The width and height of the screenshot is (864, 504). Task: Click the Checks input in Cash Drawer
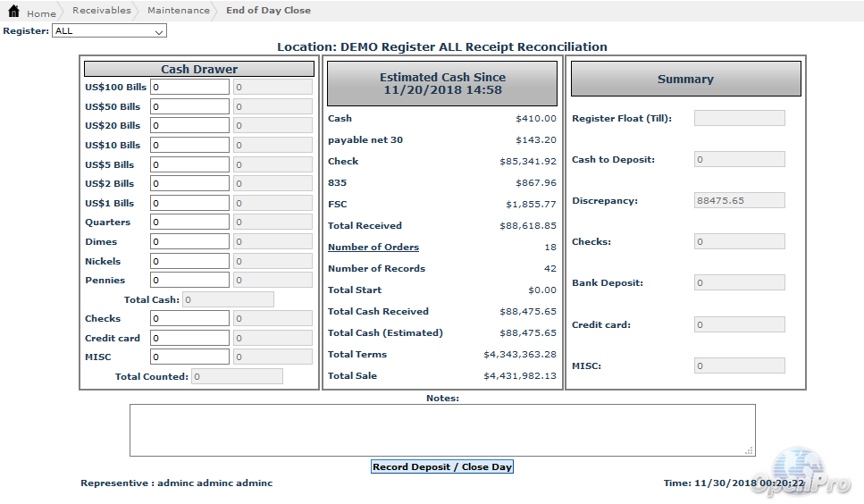click(189, 319)
